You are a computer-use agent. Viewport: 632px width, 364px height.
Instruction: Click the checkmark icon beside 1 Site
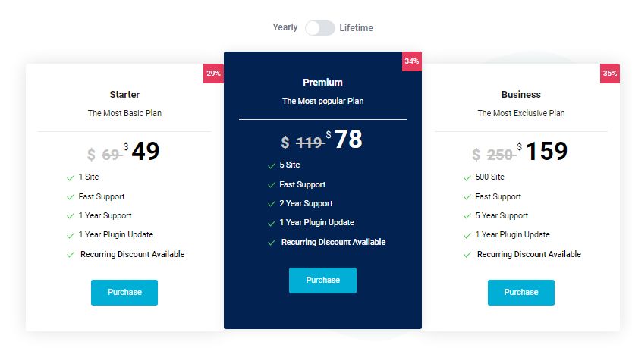click(71, 177)
